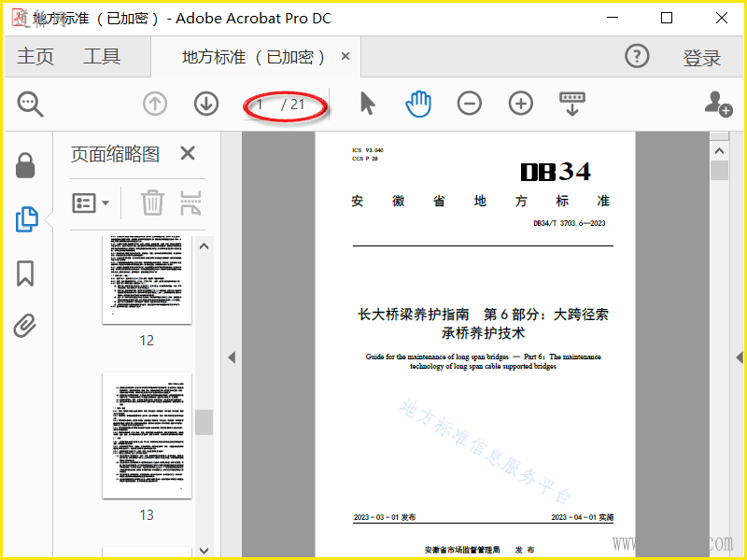The image size is (747, 560).
Task: Click the document title 长大桥梁养护指南
Action: click(414, 315)
